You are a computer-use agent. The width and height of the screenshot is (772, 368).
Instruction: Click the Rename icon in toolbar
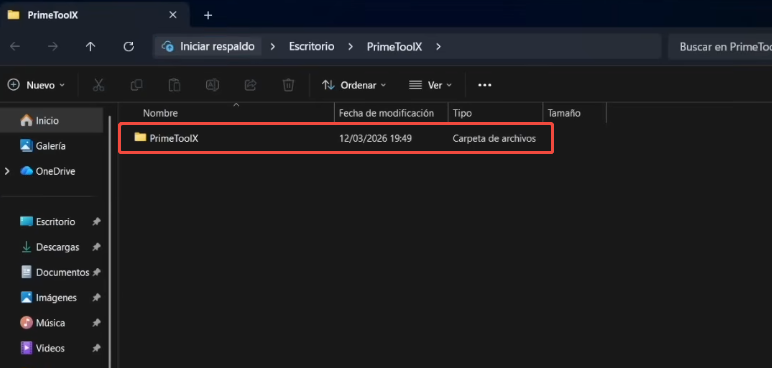[212, 85]
